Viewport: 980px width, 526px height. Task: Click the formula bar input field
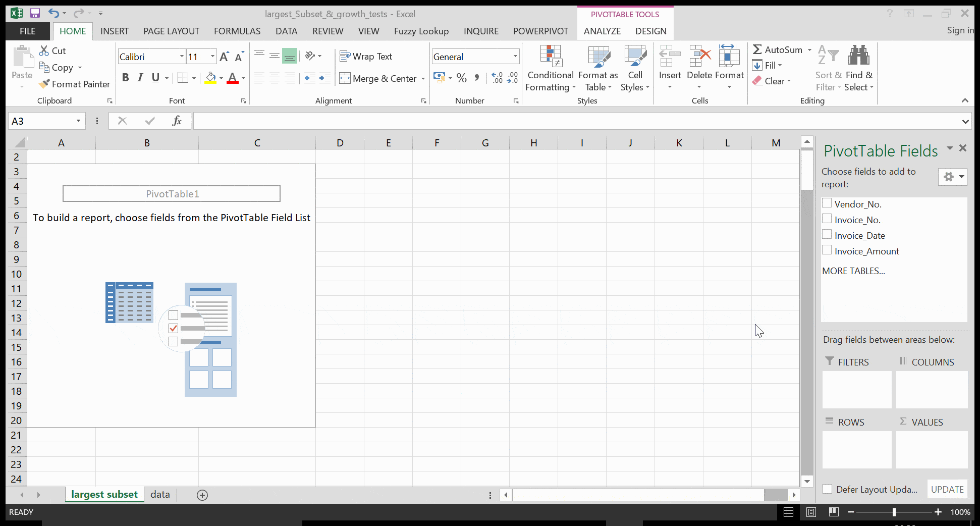coord(576,121)
